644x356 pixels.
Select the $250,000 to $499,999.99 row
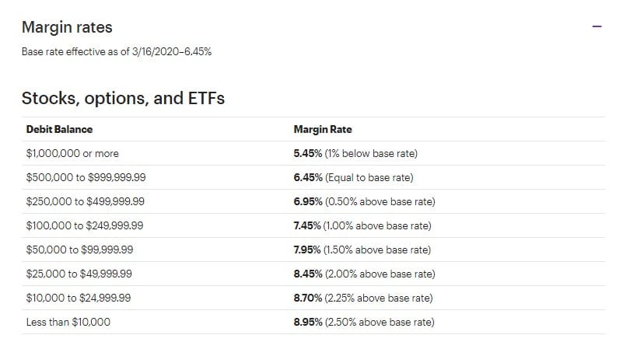coord(86,201)
